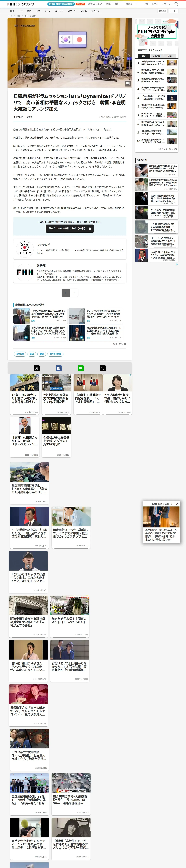The width and height of the screenshot is (186, 868).
Task: Open the 都道府県 navigation menu item
Action: (x=95, y=11)
